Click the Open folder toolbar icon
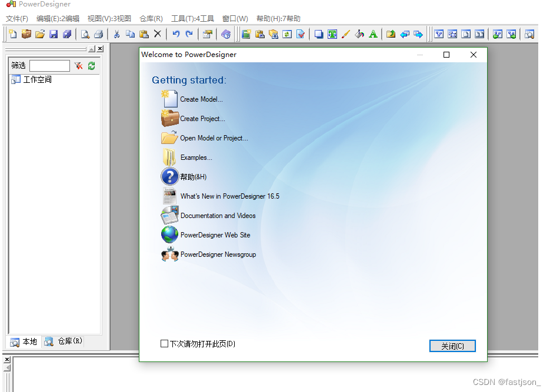Screen dimensions: 550x392 click(40, 34)
